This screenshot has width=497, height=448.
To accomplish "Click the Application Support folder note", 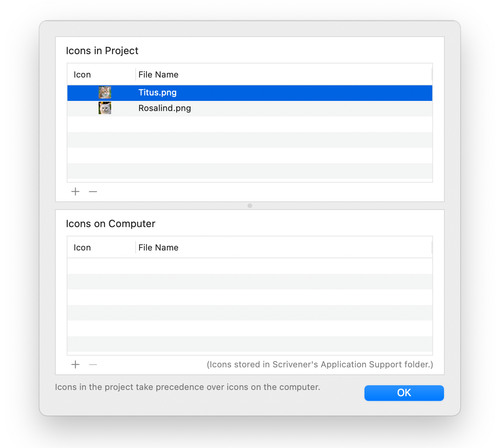I will [320, 365].
